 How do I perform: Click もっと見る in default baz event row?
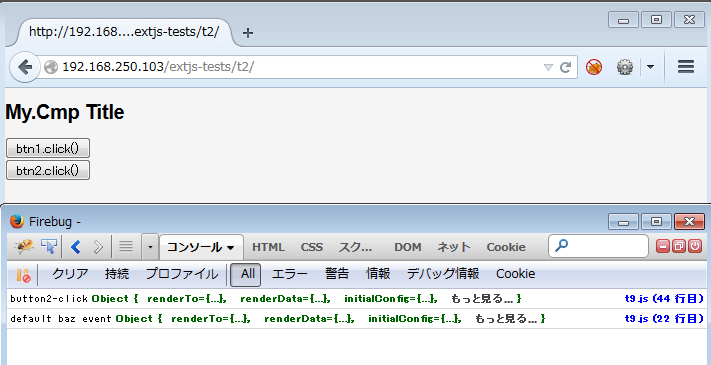point(506,319)
